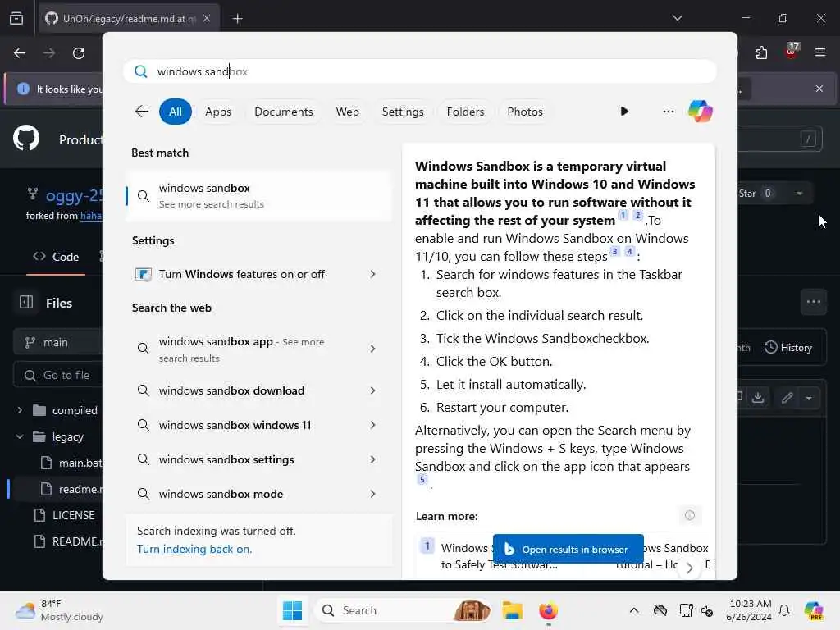Expand windows sandbox app suggestion arrow
This screenshot has width=840, height=630.
tap(373, 349)
